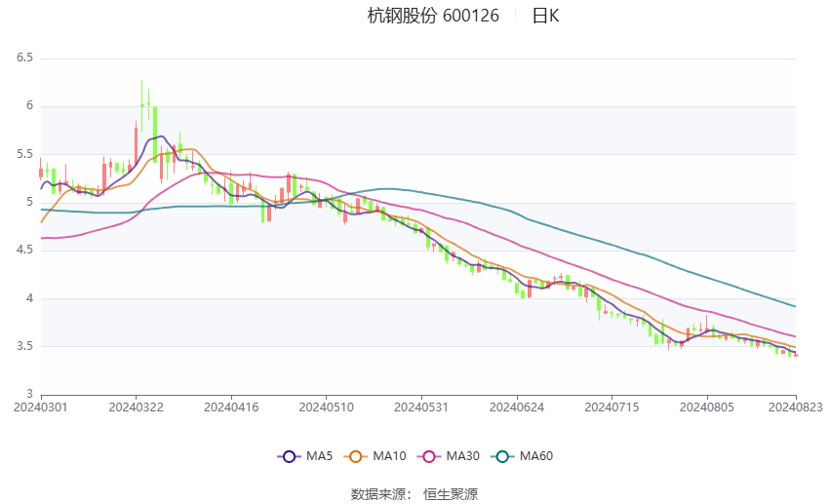Click the y-axis value 3.5
This screenshot has width=829, height=504.
click(x=24, y=346)
